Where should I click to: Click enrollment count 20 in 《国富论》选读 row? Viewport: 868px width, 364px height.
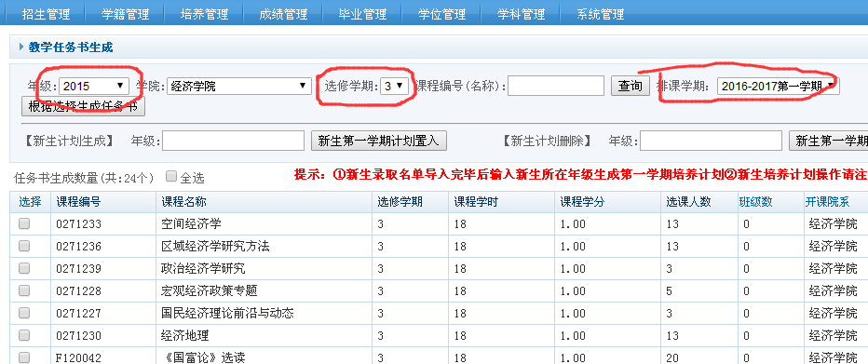[x=672, y=357]
